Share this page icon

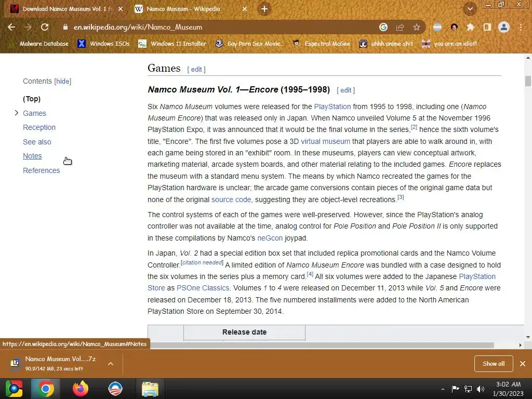(x=400, y=27)
